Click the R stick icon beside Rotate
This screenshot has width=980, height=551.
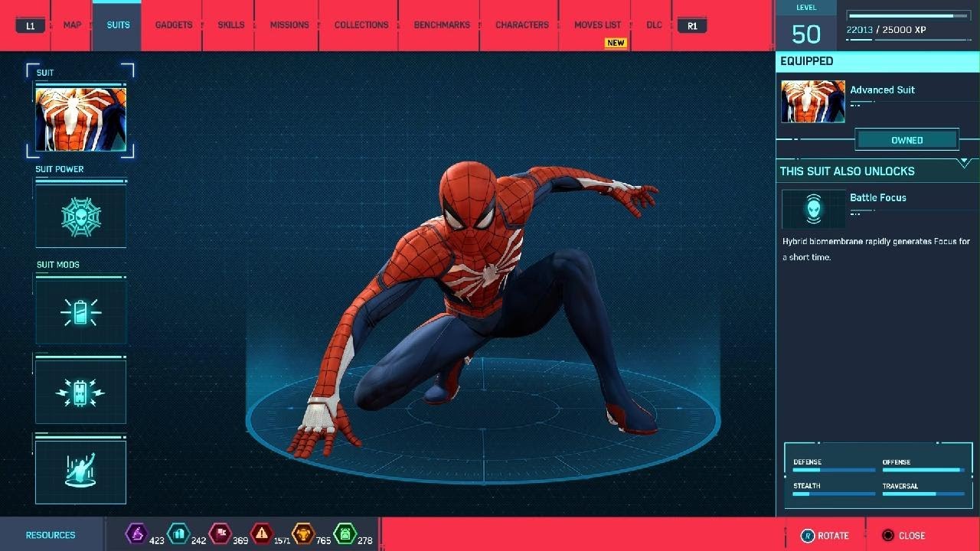(x=807, y=536)
